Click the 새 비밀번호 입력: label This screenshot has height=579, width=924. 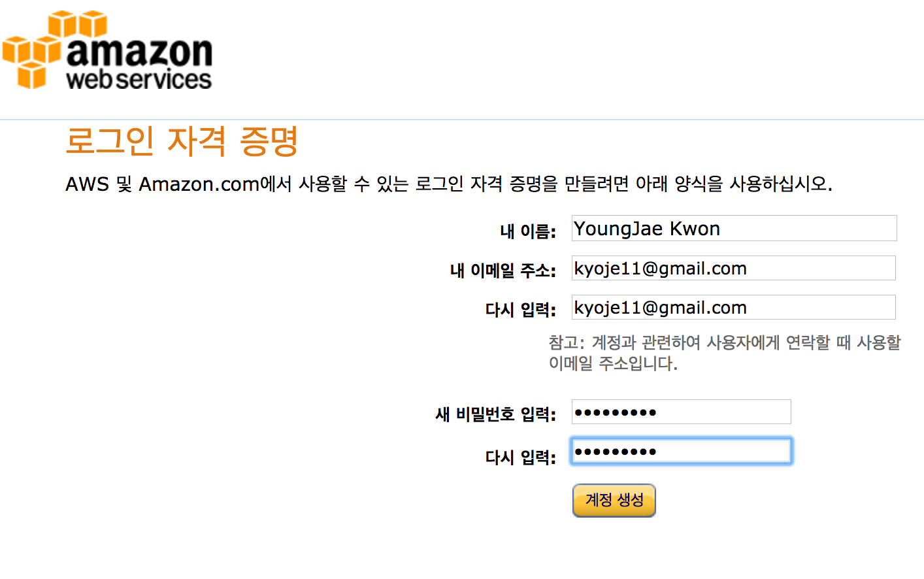(496, 414)
